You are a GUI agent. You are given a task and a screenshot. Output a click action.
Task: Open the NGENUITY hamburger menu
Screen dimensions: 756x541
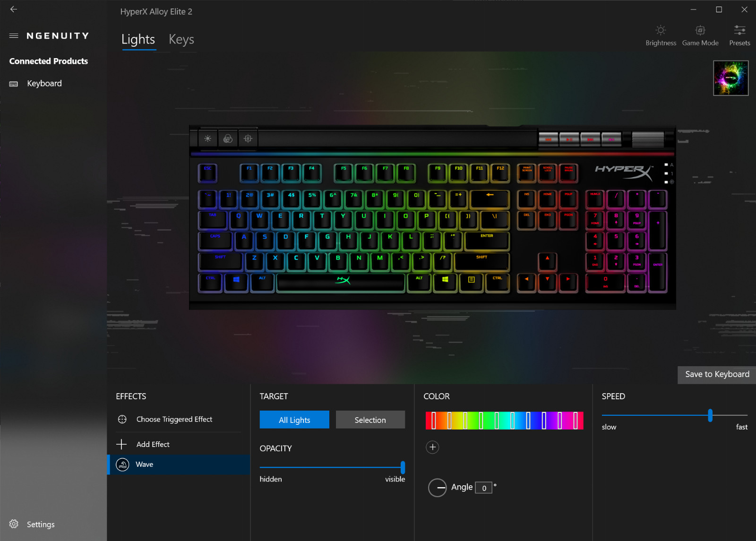click(14, 36)
